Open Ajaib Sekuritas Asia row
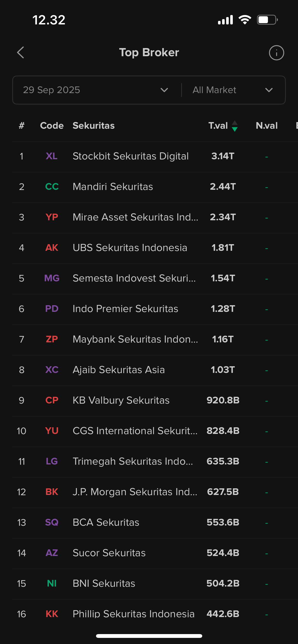Image resolution: width=298 pixels, height=644 pixels. pos(119,370)
